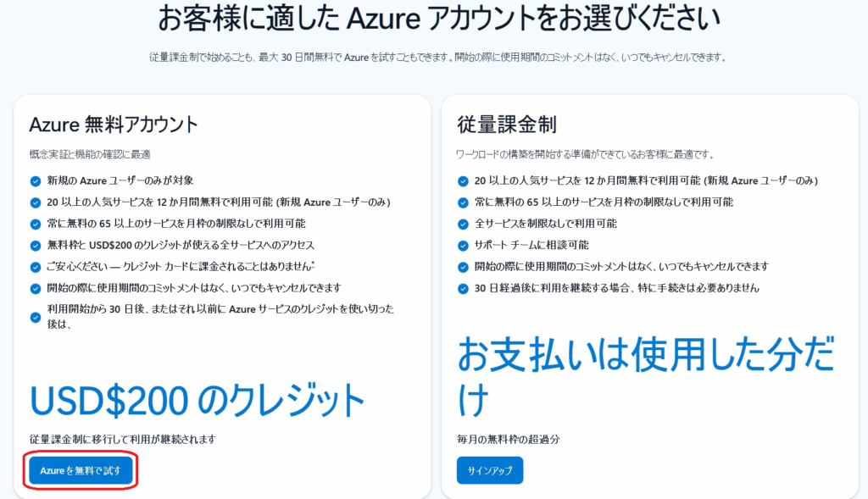The height and width of the screenshot is (499, 868).
Task: Click the blue 'Azureを無料で試す' button
Action: click(81, 470)
